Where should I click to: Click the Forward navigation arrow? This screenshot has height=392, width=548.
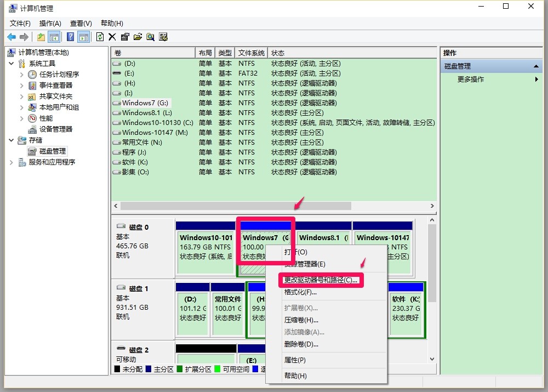click(25, 37)
